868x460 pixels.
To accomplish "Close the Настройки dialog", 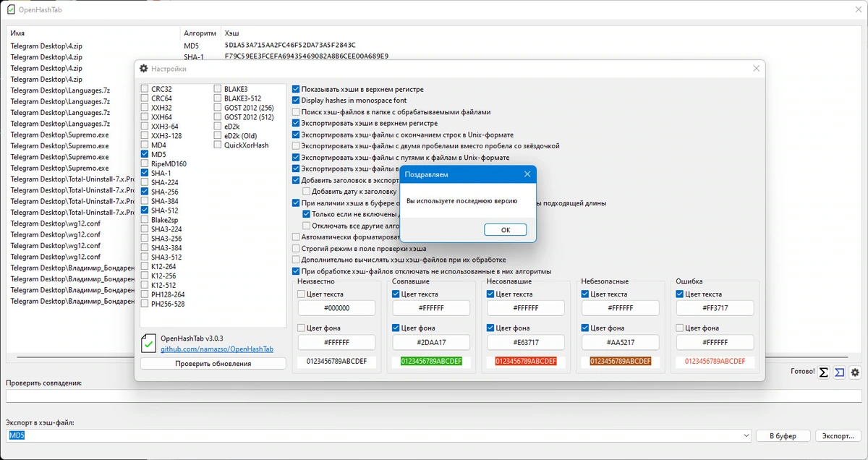I will (756, 69).
